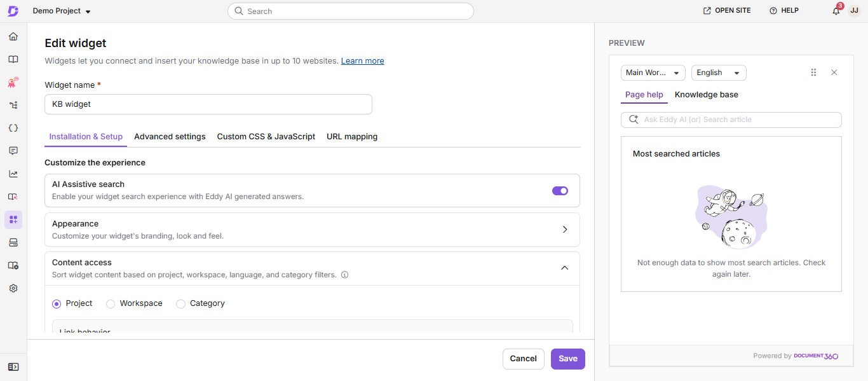The image size is (868, 381).
Task: Open the Settings gear icon in sidebar
Action: point(13,288)
